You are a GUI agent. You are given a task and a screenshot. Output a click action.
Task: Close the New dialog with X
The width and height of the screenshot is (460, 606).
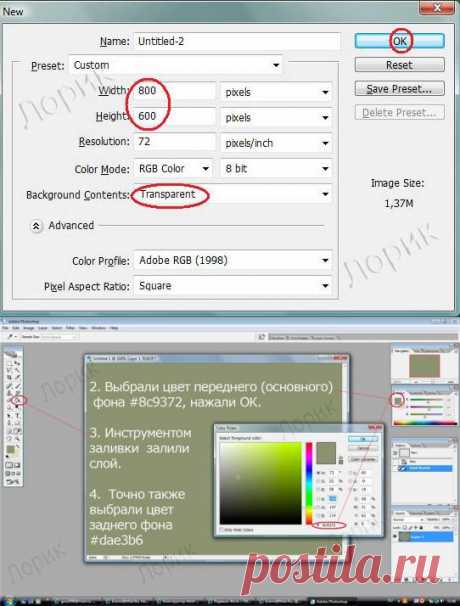click(x=437, y=7)
